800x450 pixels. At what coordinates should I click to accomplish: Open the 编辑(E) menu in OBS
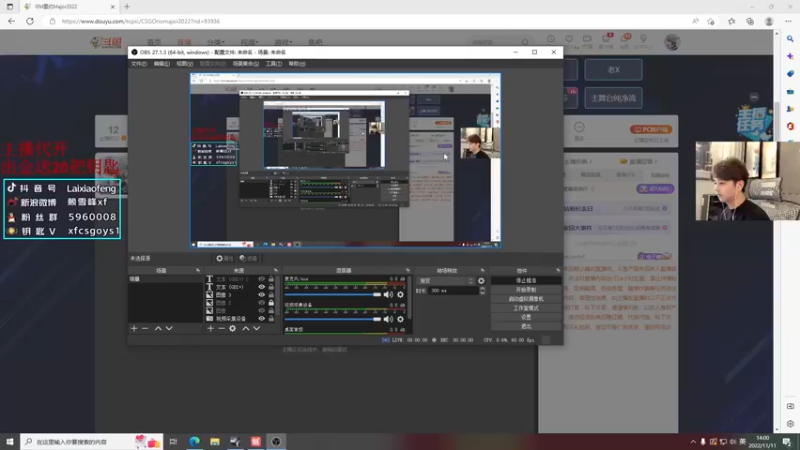coord(162,64)
